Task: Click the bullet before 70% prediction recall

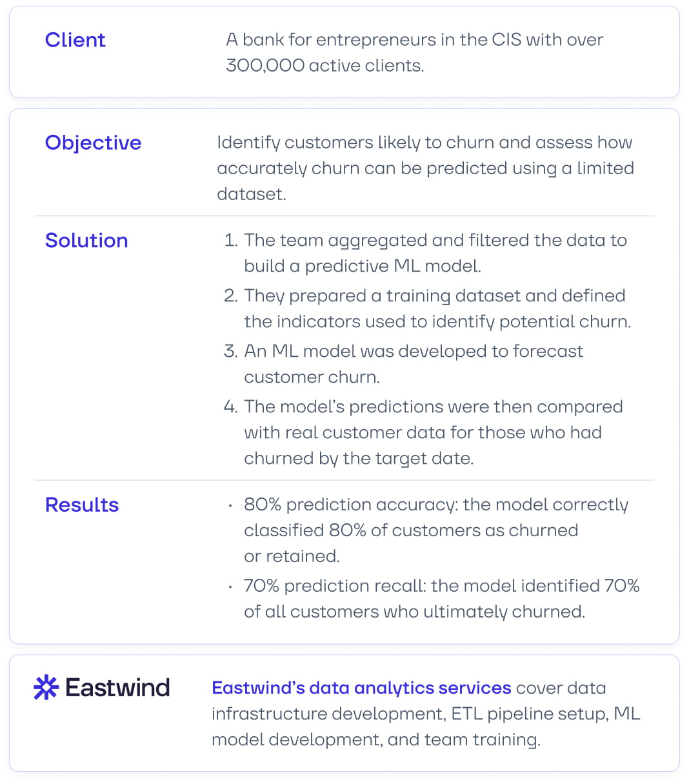Action: (230, 587)
